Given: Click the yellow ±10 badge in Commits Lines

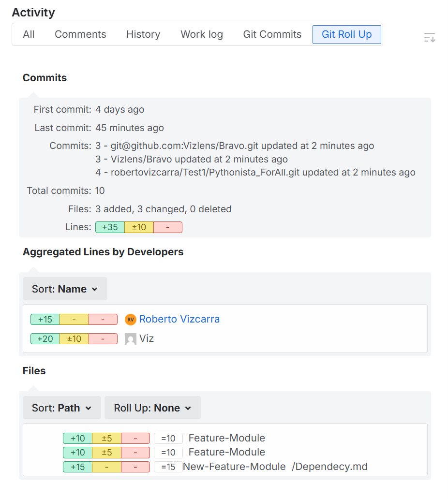Looking at the screenshot, I should coord(139,227).
